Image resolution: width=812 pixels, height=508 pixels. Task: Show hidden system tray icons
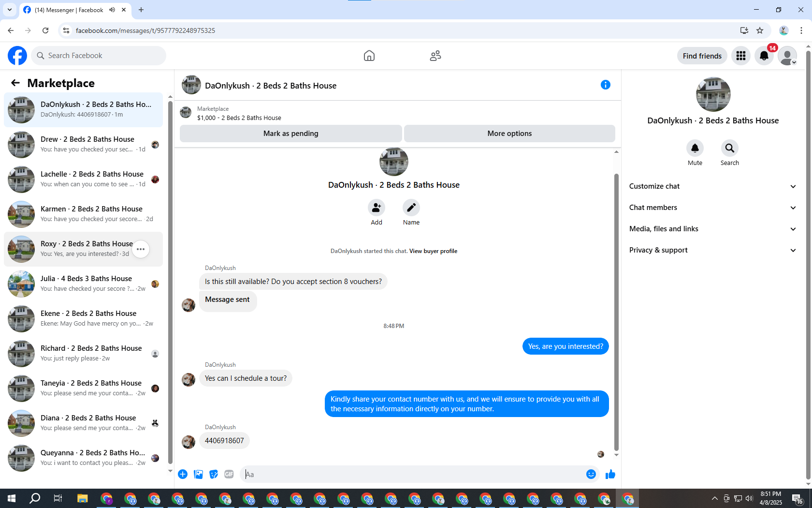pyautogui.click(x=714, y=498)
